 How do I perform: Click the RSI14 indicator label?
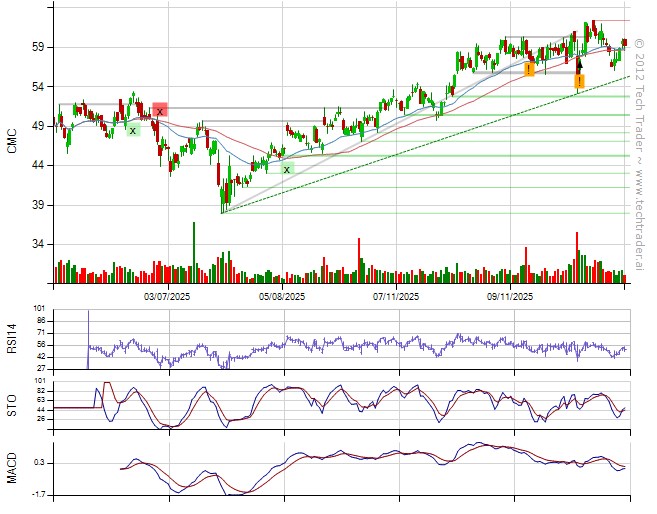click(12, 338)
